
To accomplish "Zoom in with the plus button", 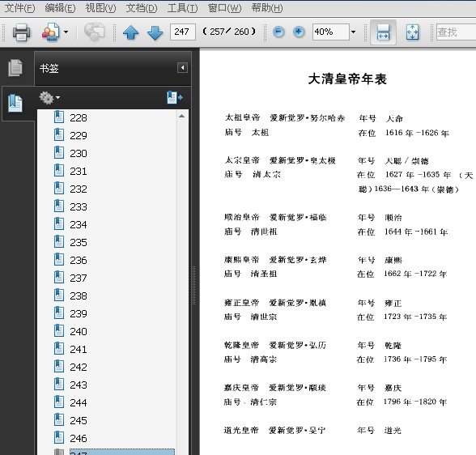I will tap(299, 32).
